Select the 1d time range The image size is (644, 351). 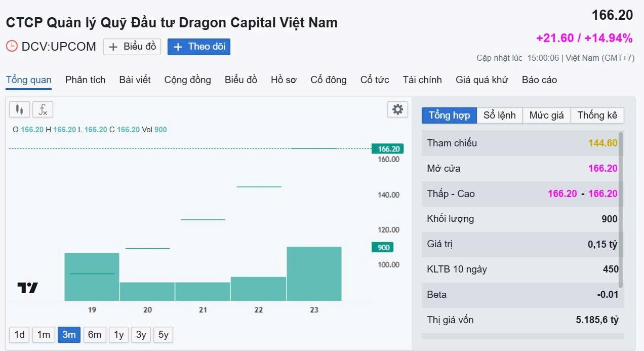tap(19, 335)
